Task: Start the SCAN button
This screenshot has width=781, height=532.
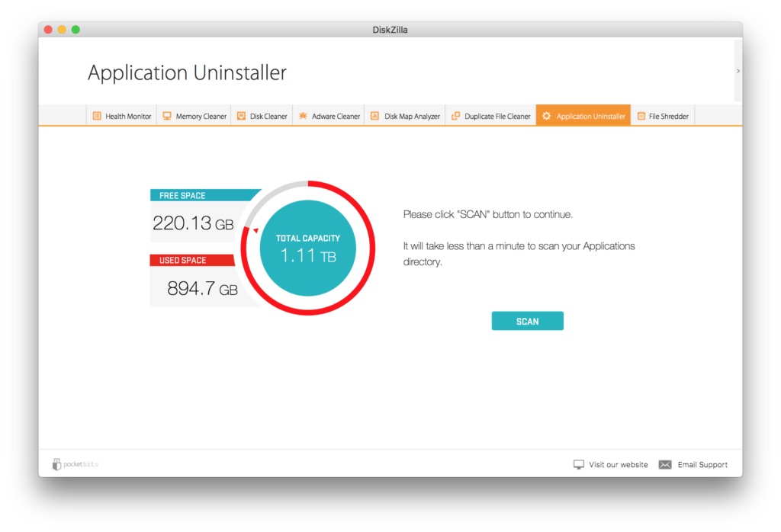Action: click(x=528, y=321)
